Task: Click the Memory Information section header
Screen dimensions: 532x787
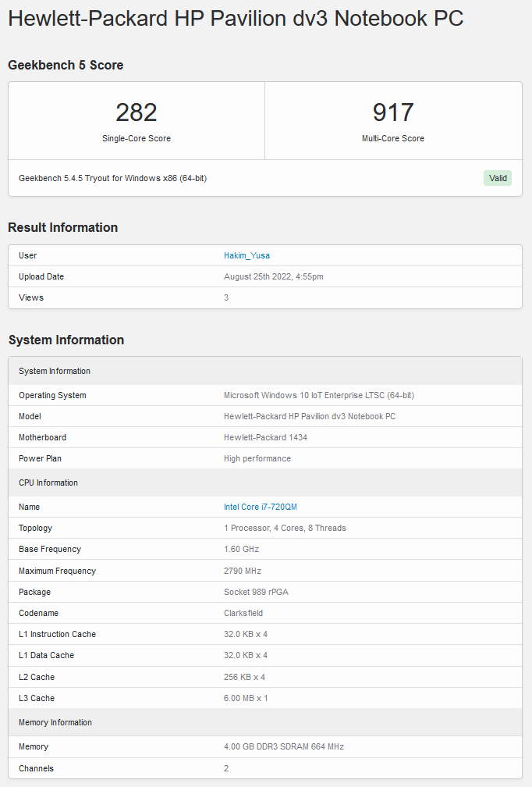Action: click(265, 722)
